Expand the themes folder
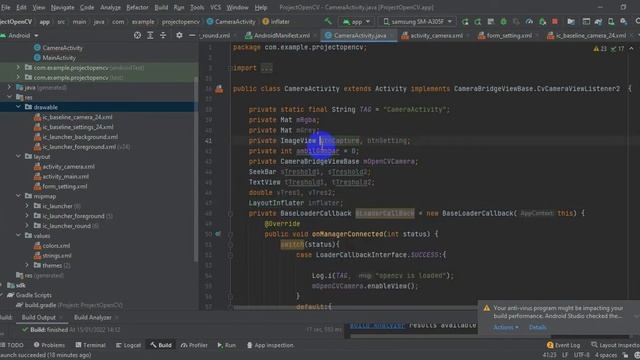Image resolution: width=640 pixels, height=360 pixels. 27,265
